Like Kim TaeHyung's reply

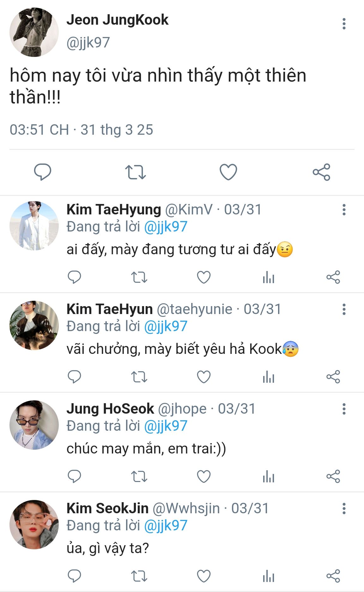(204, 277)
